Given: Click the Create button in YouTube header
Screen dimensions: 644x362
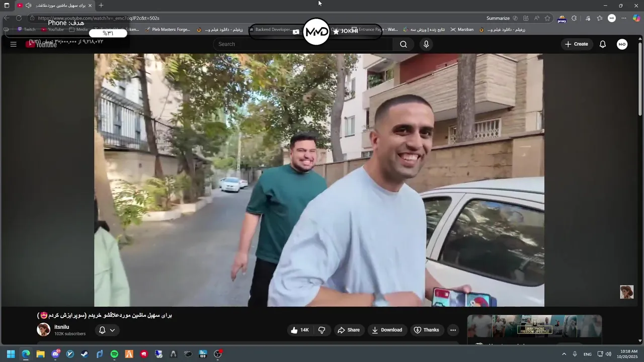Looking at the screenshot, I should (576, 44).
